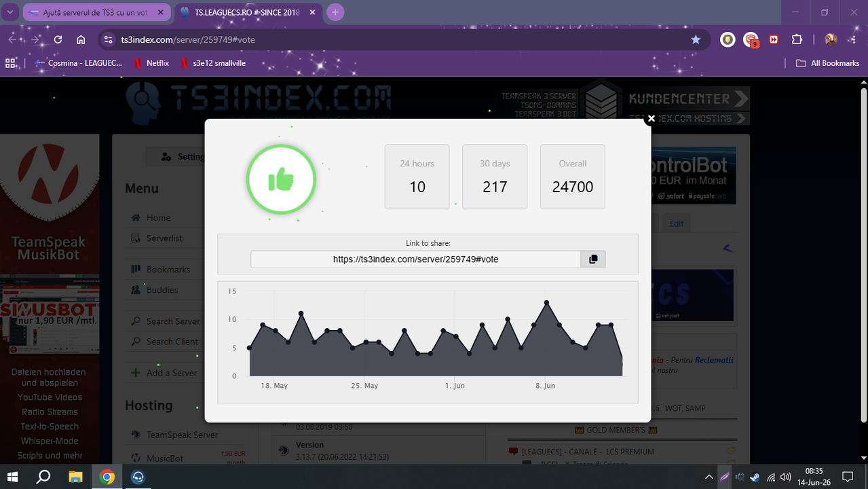Copy the share link with the copy icon

[593, 259]
